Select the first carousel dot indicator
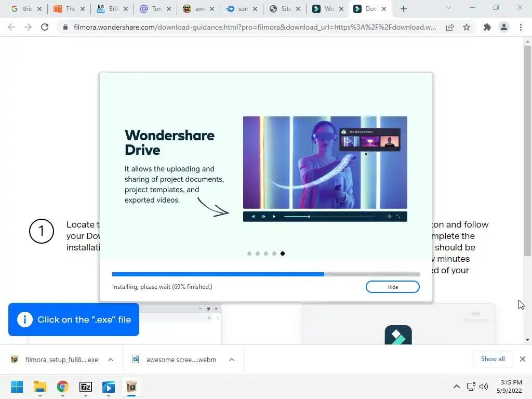Screen dimensions: 532x399 249,254
